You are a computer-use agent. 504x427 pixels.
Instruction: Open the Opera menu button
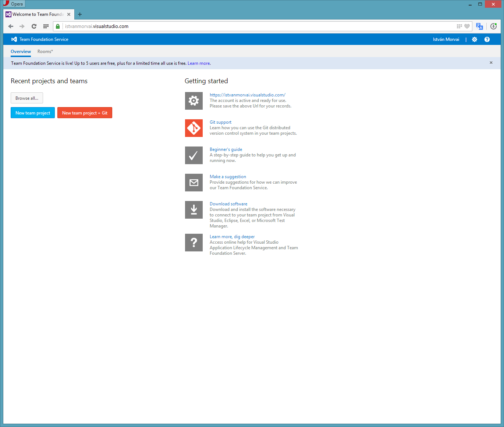14,4
